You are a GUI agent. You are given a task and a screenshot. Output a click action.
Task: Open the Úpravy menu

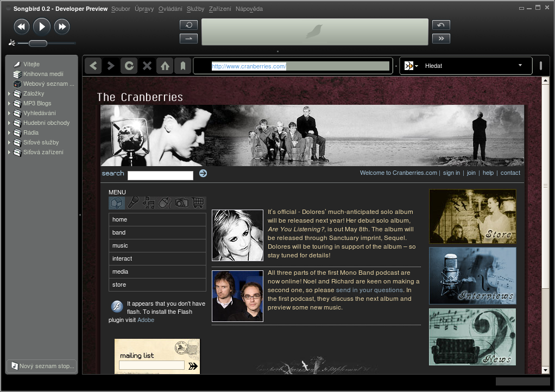pyautogui.click(x=144, y=9)
